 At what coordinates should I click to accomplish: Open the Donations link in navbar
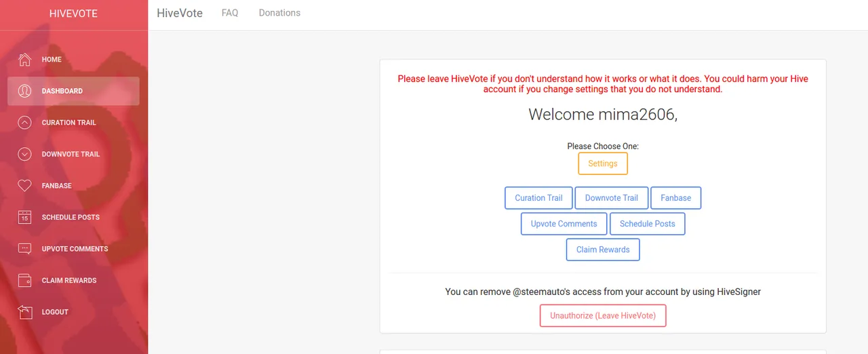[279, 13]
